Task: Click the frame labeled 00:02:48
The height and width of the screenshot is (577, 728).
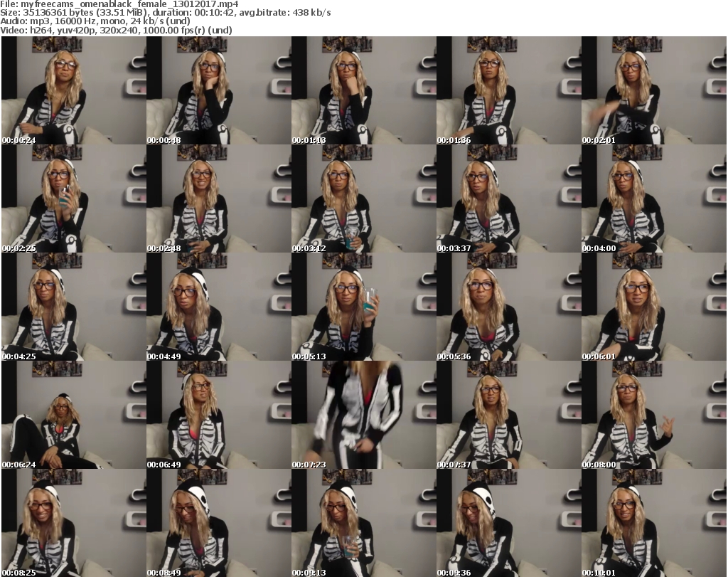Action: tap(219, 198)
